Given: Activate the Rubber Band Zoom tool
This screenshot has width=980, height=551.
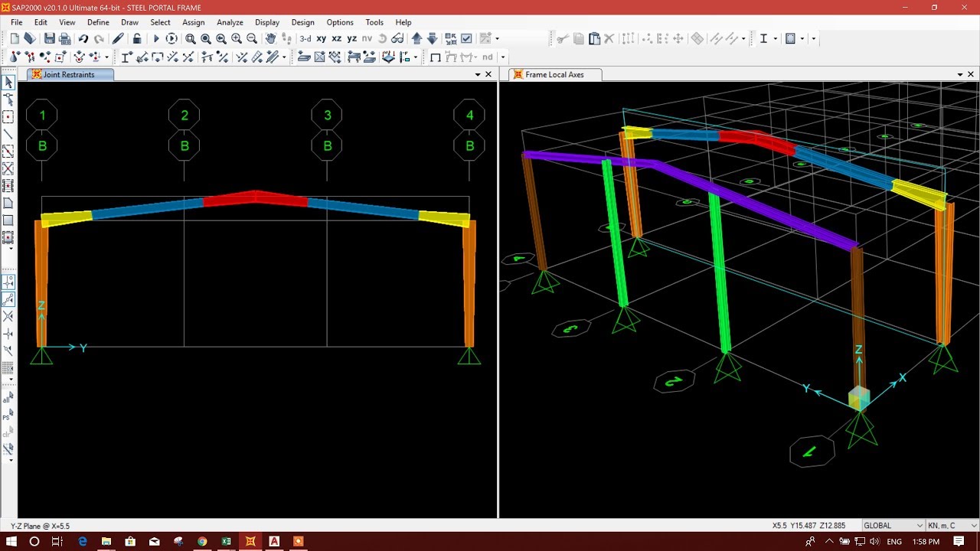Looking at the screenshot, I should (x=190, y=38).
